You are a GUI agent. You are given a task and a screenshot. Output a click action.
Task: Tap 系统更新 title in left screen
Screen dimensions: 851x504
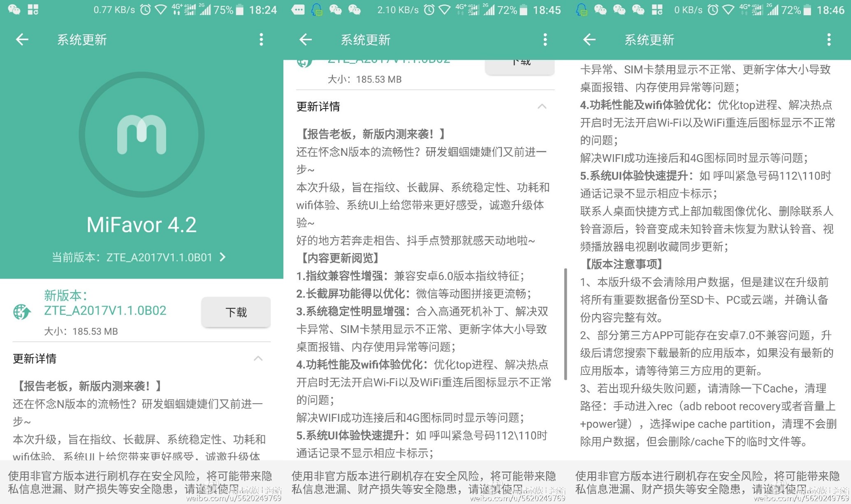(x=82, y=40)
